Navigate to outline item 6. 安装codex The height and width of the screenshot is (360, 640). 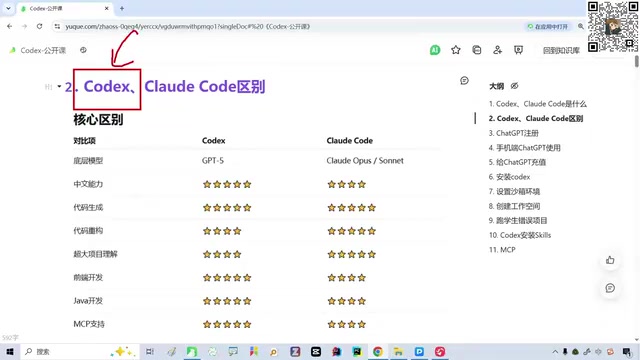click(x=509, y=177)
